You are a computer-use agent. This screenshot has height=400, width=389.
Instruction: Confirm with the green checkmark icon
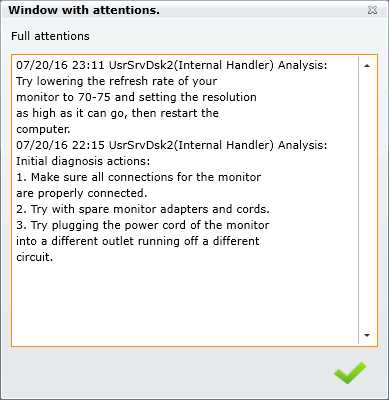click(x=350, y=372)
